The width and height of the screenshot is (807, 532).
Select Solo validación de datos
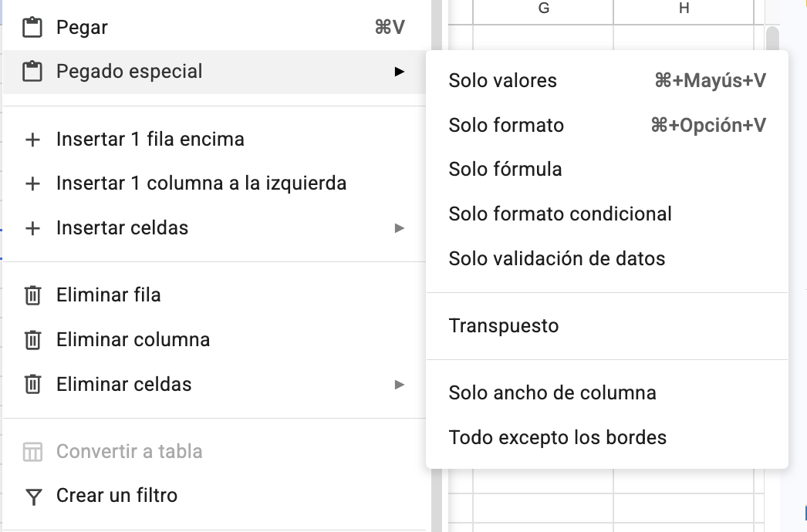[x=556, y=258]
